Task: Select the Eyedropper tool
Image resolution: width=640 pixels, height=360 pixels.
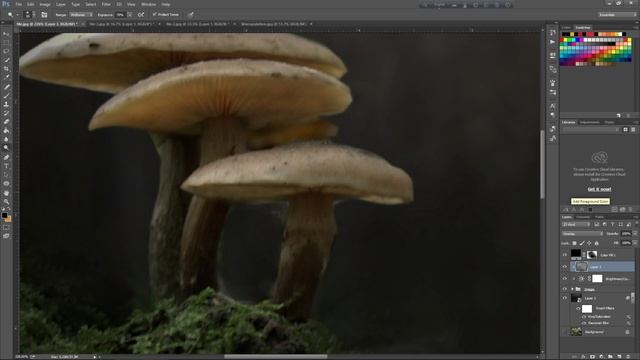Action: 6,78
